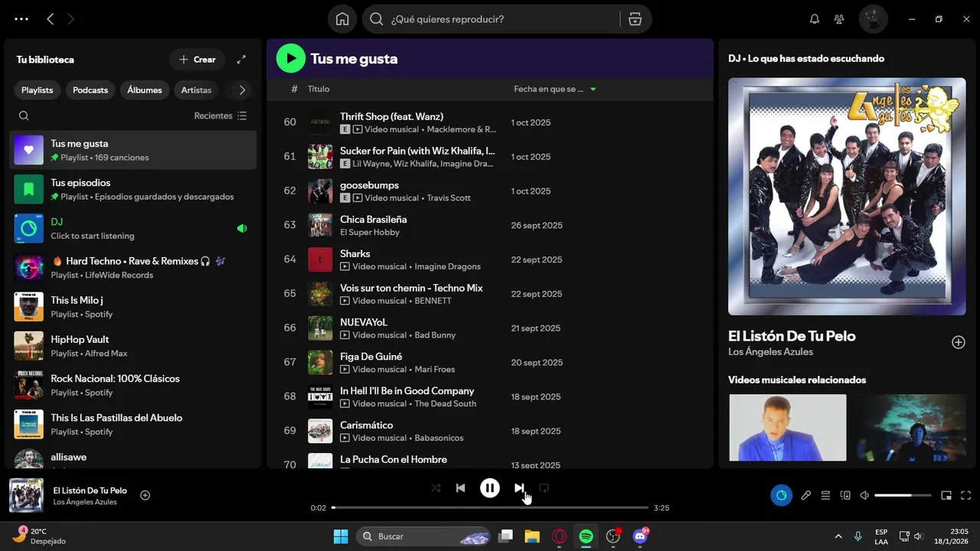Select NUEVAYoL by Bad Bunny

(x=490, y=328)
